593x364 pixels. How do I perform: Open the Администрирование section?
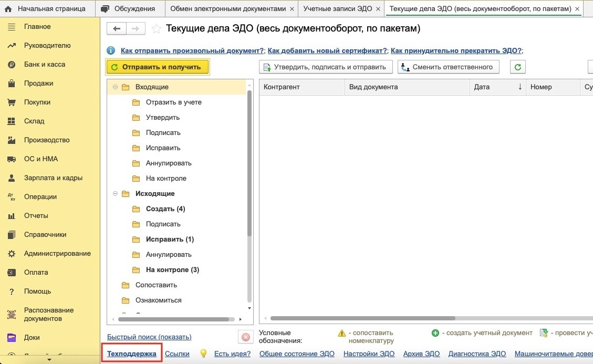pos(57,254)
